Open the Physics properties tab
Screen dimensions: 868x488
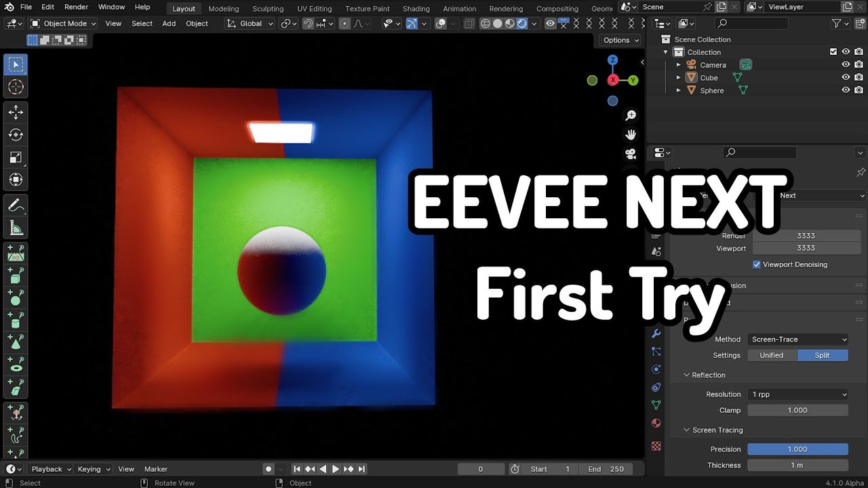click(x=656, y=369)
